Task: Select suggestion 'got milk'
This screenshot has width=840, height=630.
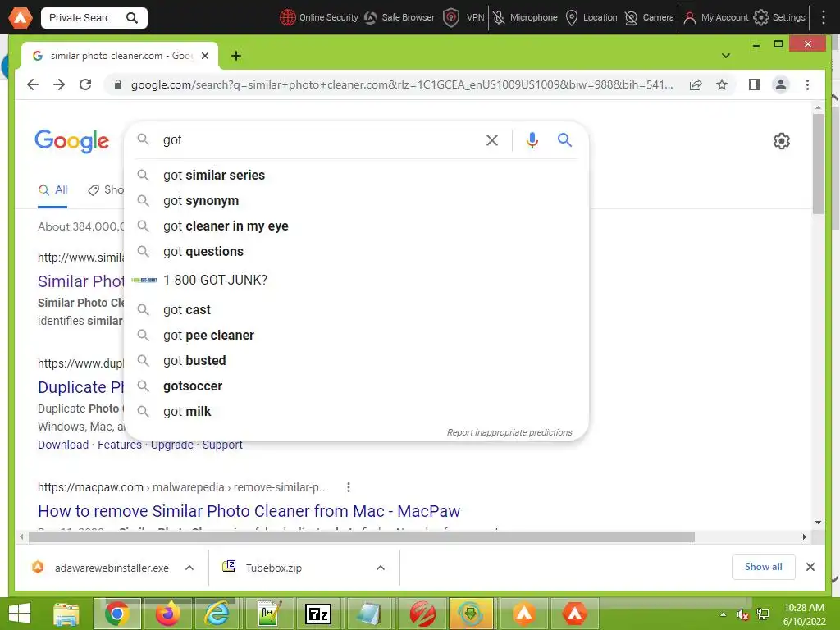Action: pos(356,412)
